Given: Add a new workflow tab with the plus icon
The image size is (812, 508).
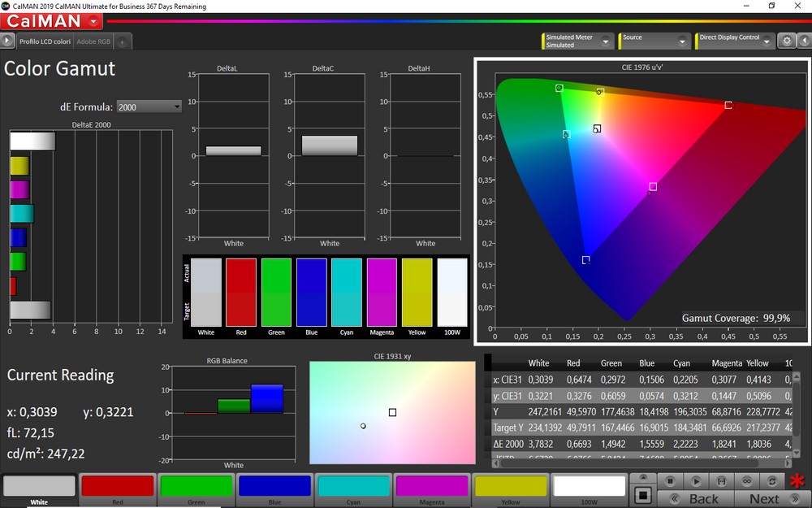Looking at the screenshot, I should (122, 41).
